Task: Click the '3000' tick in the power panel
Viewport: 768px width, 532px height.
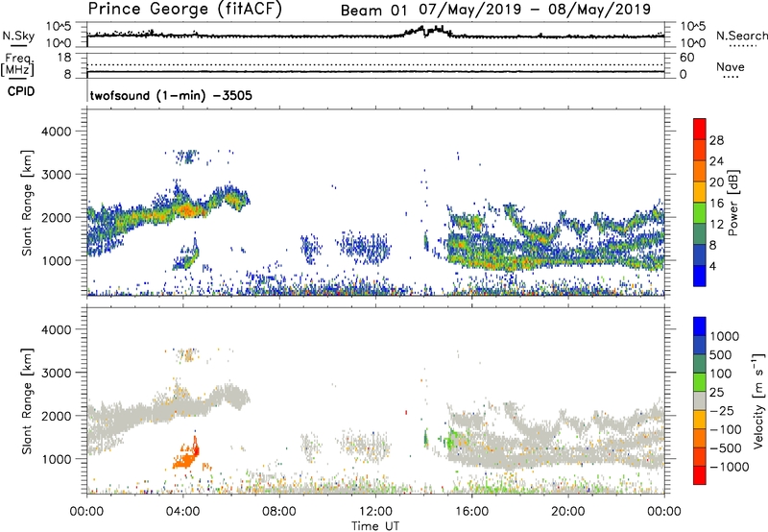Action: (56, 175)
